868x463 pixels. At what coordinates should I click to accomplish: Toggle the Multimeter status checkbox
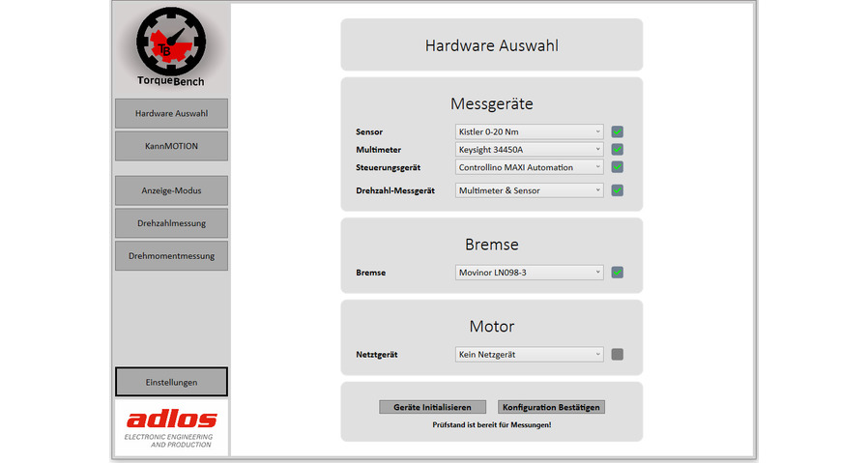coord(617,150)
